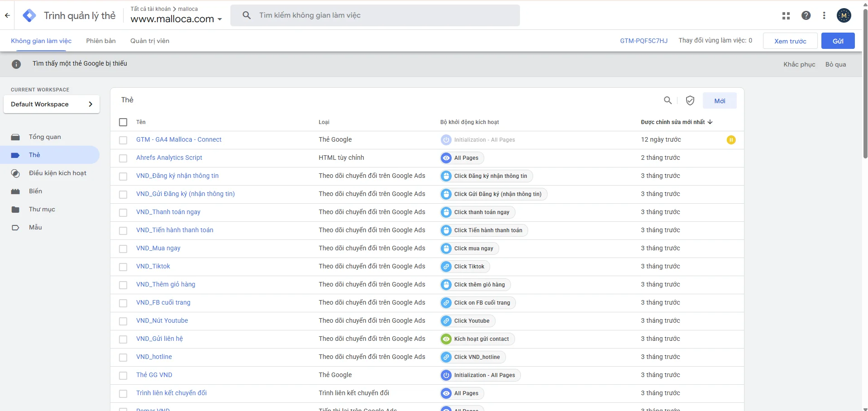Open Điều kiện kích hoạt in sidebar
Viewport: 868px width, 411px height.
tap(50, 173)
